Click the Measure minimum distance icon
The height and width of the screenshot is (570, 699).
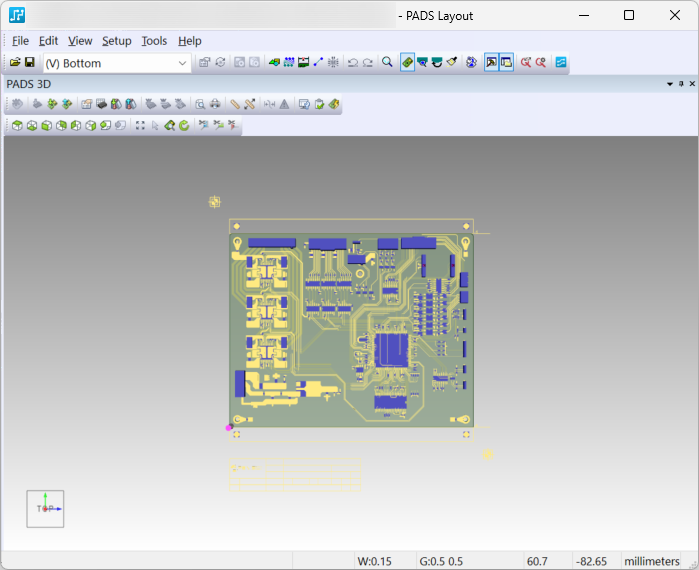pos(250,104)
